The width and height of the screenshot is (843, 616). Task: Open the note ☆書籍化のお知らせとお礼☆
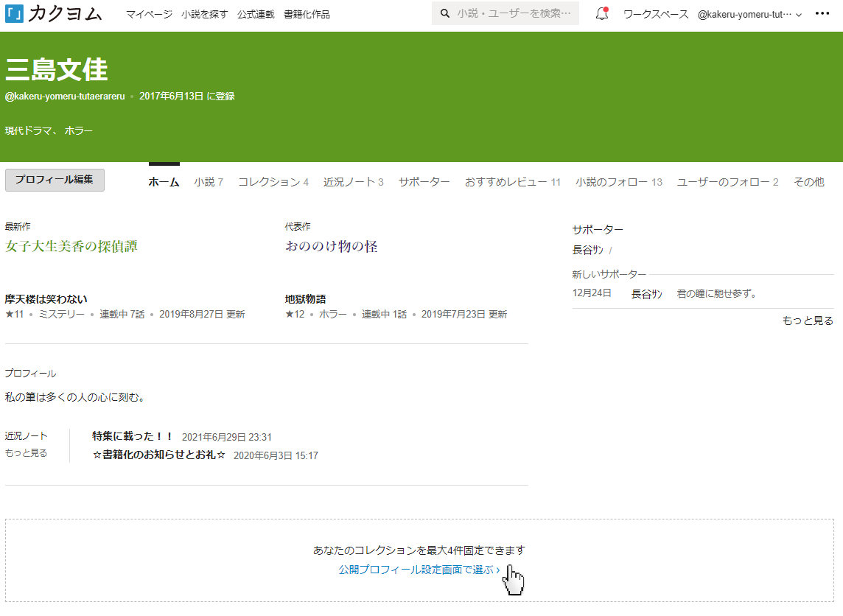(x=159, y=455)
